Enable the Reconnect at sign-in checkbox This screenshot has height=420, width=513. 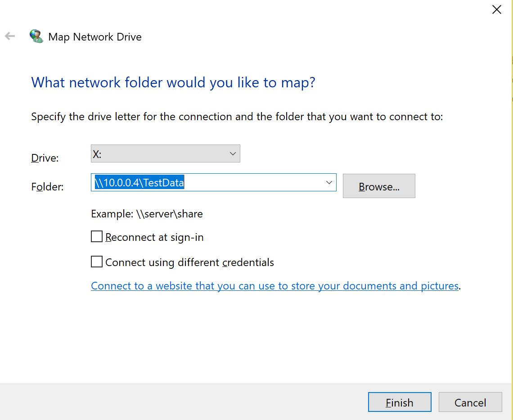(97, 237)
